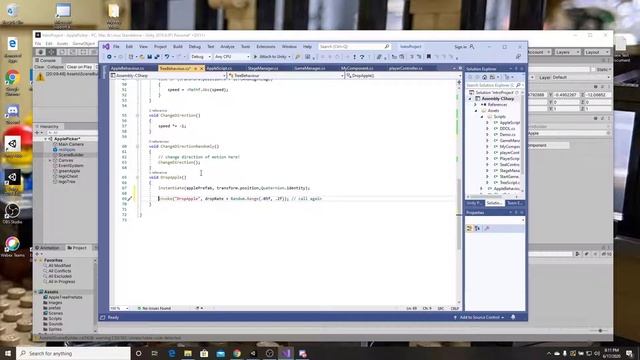Screen dimensions: 640x360
Task: Click the Save toolbar icon
Action: pos(149,57)
